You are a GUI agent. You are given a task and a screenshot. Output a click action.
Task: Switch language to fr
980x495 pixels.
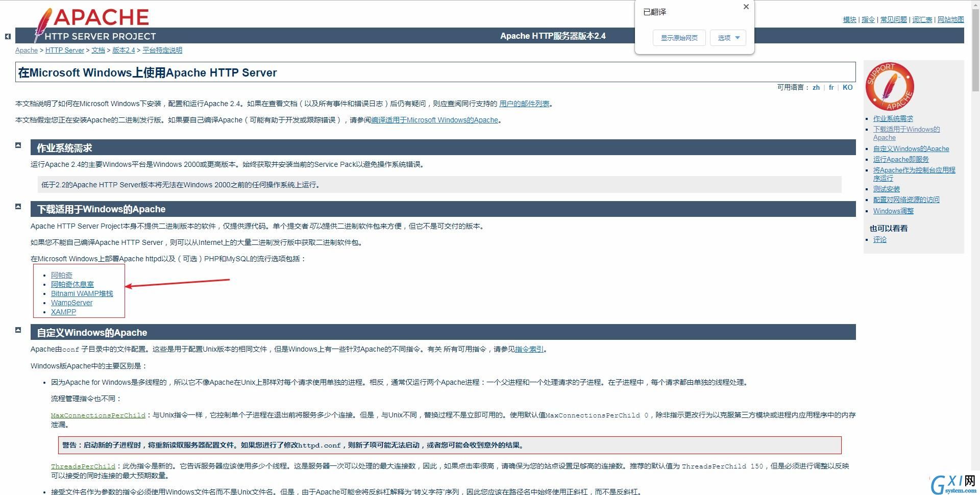[x=831, y=87]
